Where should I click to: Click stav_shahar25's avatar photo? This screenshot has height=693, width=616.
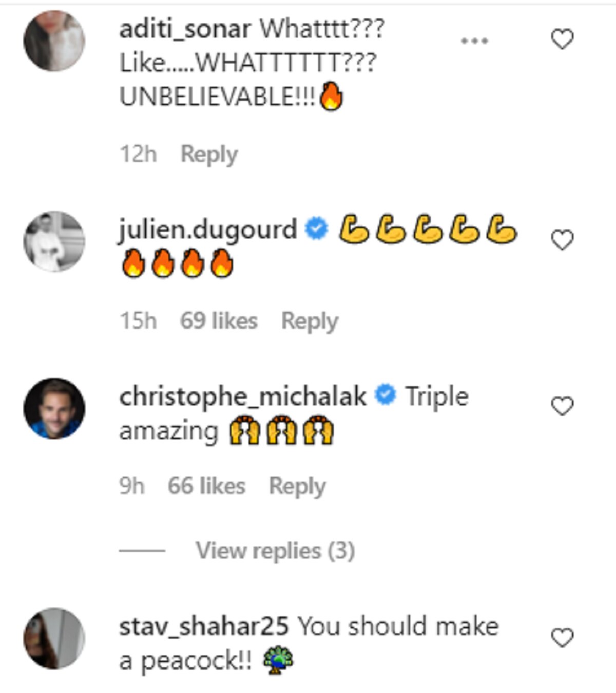(54, 639)
